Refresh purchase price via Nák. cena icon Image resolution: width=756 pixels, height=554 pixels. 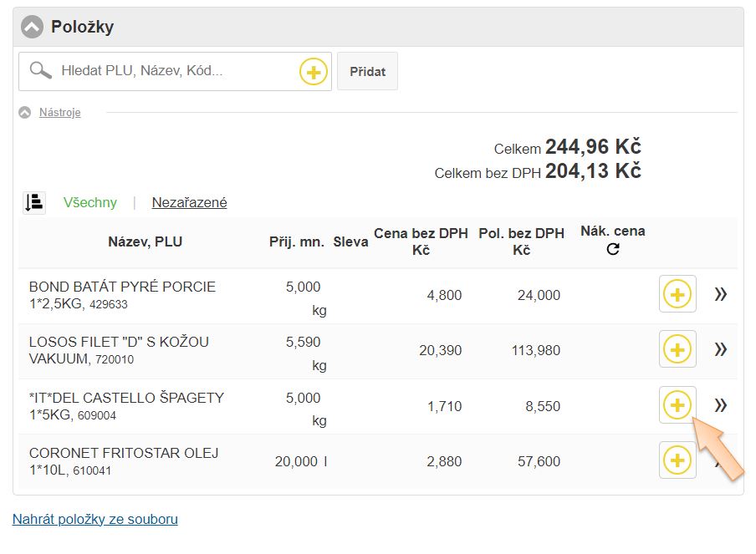click(613, 249)
